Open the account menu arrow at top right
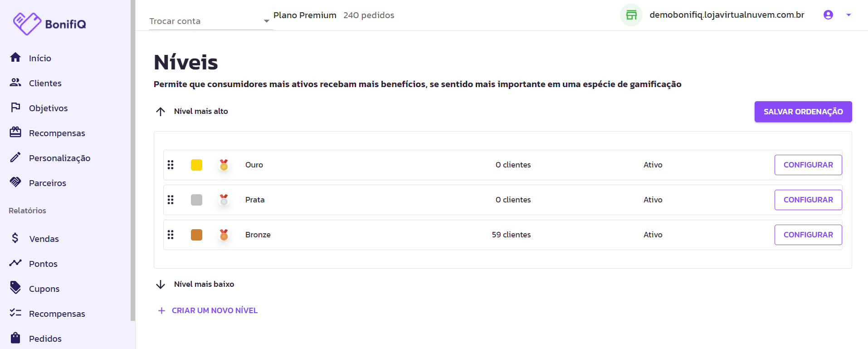 pos(848,15)
